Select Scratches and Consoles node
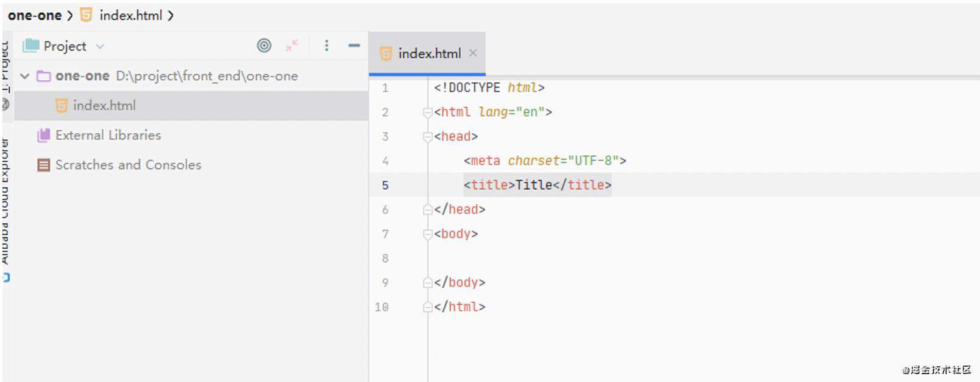The width and height of the screenshot is (980, 382). click(x=128, y=165)
